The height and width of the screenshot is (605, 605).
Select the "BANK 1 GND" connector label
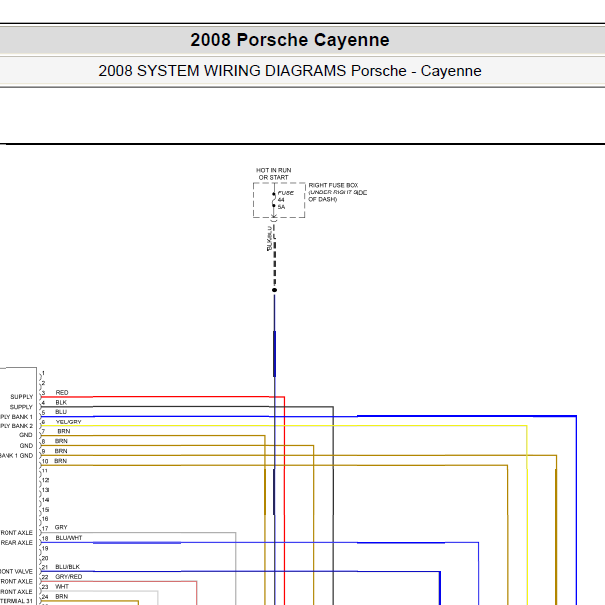(17, 456)
